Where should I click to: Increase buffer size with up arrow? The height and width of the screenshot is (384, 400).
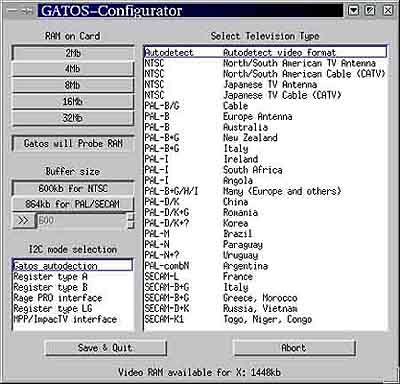tap(131, 217)
